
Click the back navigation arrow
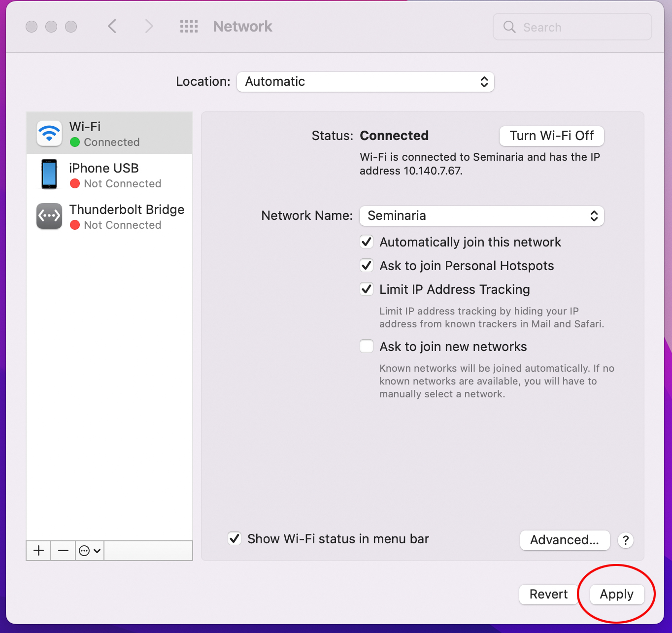click(x=112, y=26)
